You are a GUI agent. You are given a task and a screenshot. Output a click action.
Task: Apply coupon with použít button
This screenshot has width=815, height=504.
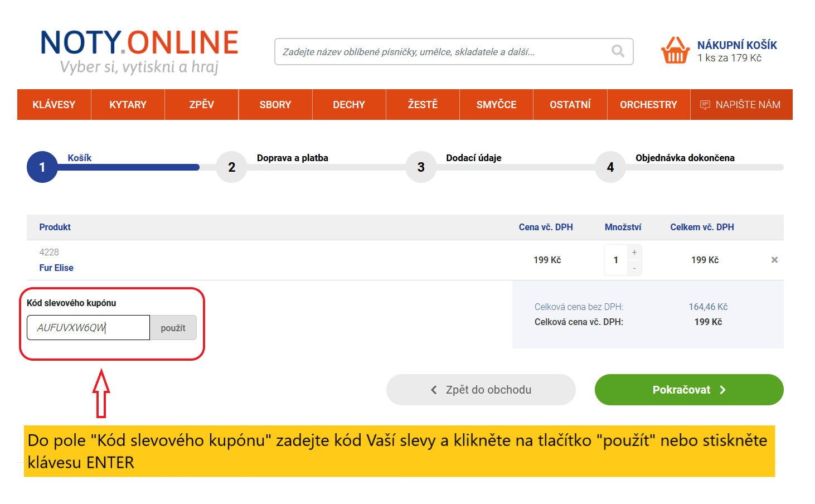pyautogui.click(x=173, y=328)
